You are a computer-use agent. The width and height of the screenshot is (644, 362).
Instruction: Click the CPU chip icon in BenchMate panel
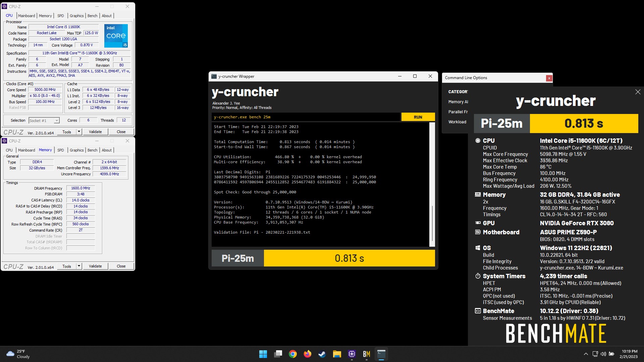click(478, 141)
